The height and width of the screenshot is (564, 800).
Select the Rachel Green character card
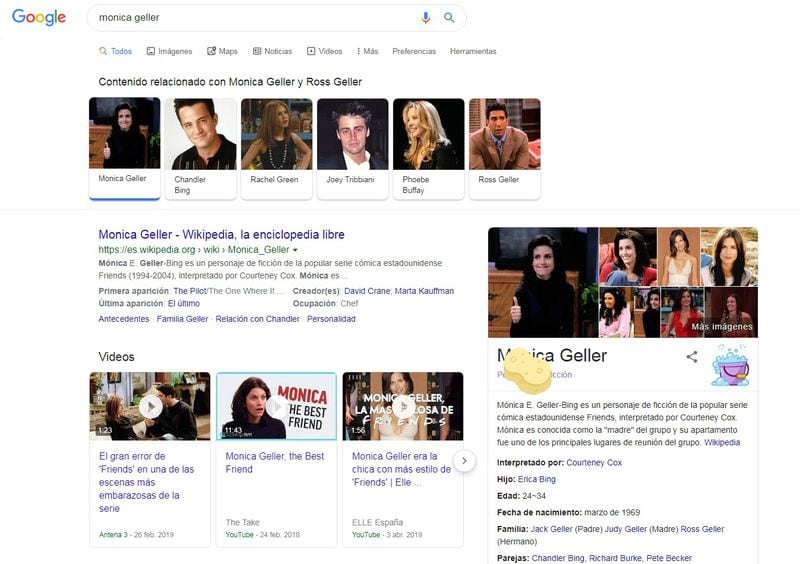[x=277, y=148]
